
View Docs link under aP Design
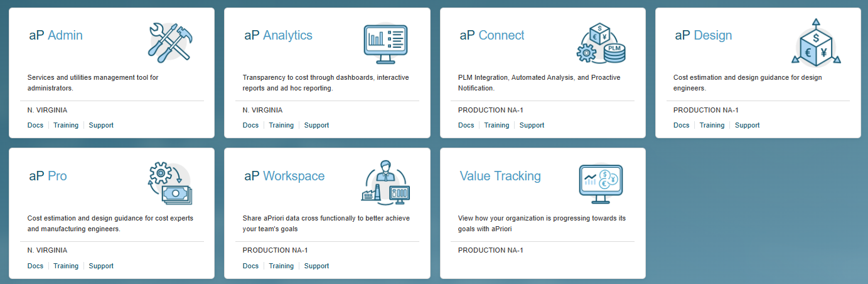682,125
